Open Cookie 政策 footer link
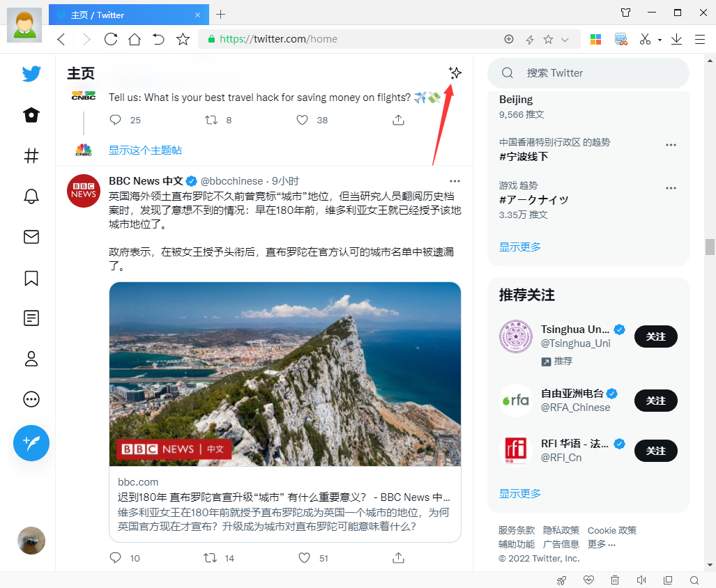 [x=612, y=530]
